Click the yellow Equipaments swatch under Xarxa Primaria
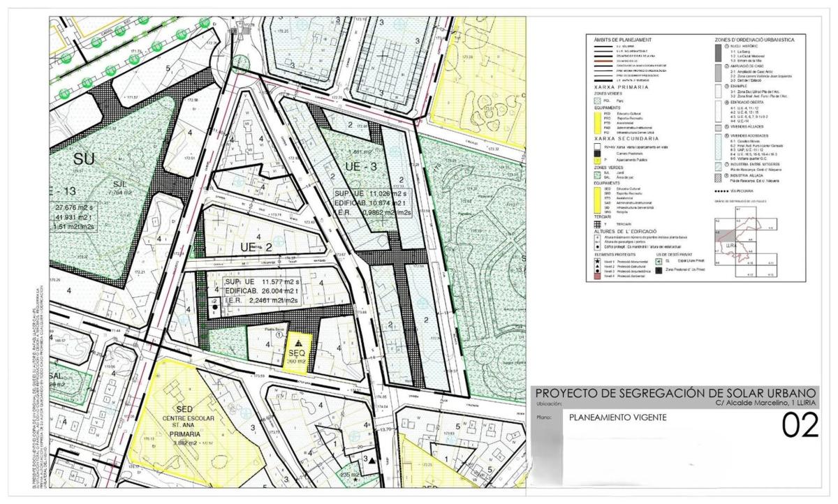 point(598,123)
